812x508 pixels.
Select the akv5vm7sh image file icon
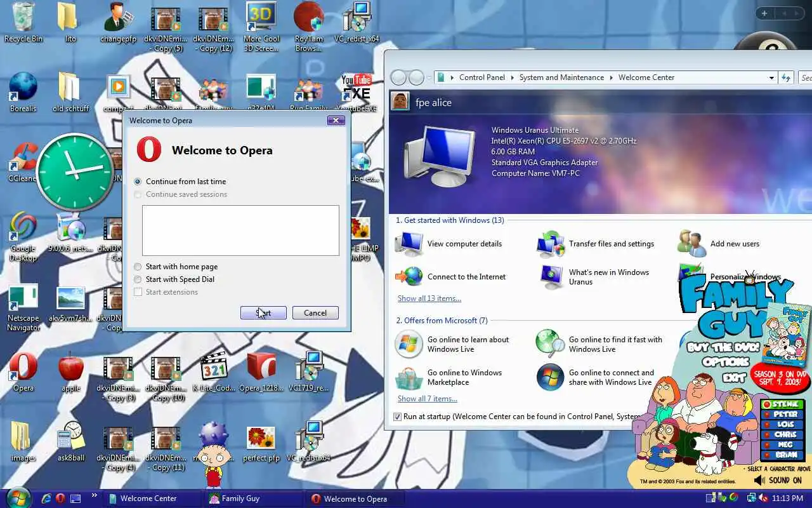(70, 302)
